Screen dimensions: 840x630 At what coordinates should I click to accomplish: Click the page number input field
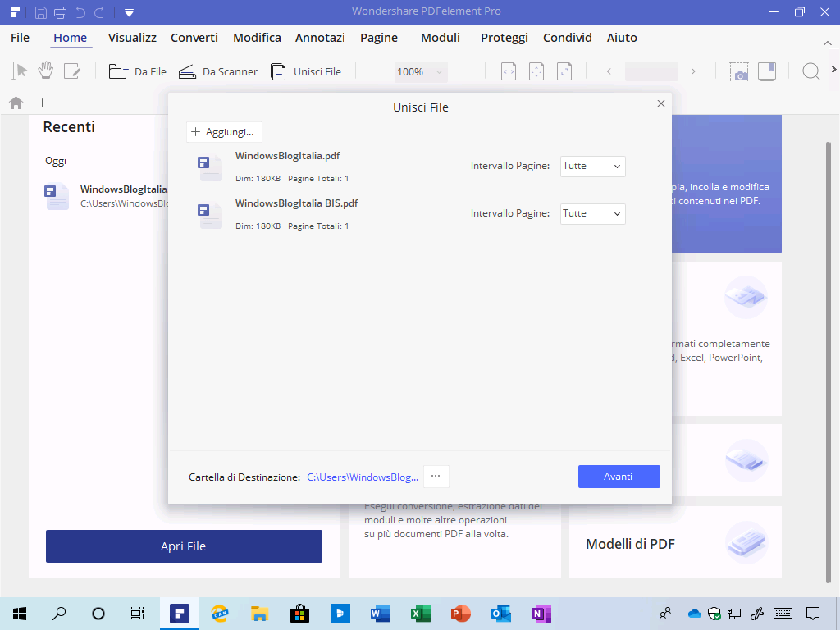[651, 71]
